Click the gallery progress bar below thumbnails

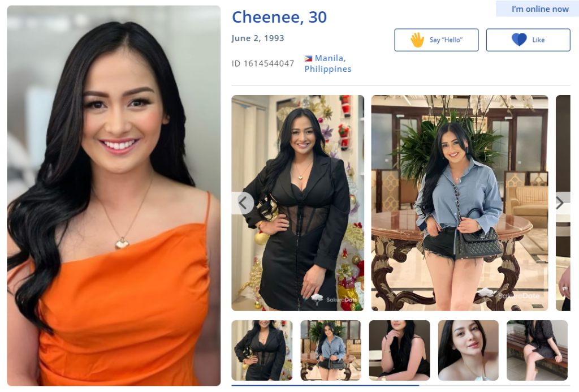(x=401, y=385)
